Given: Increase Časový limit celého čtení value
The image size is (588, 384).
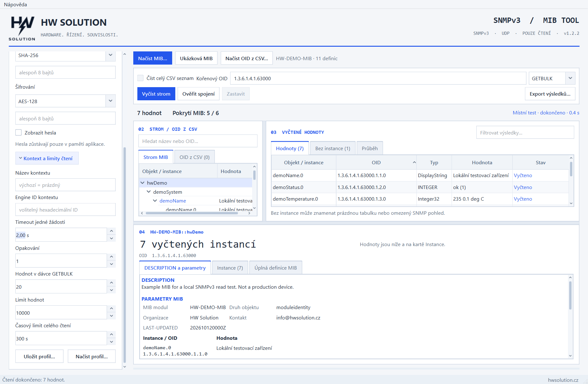Looking at the screenshot, I should (x=111, y=334).
